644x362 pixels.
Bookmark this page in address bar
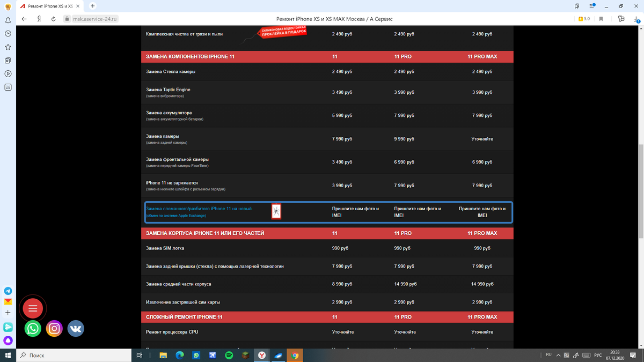click(x=601, y=19)
